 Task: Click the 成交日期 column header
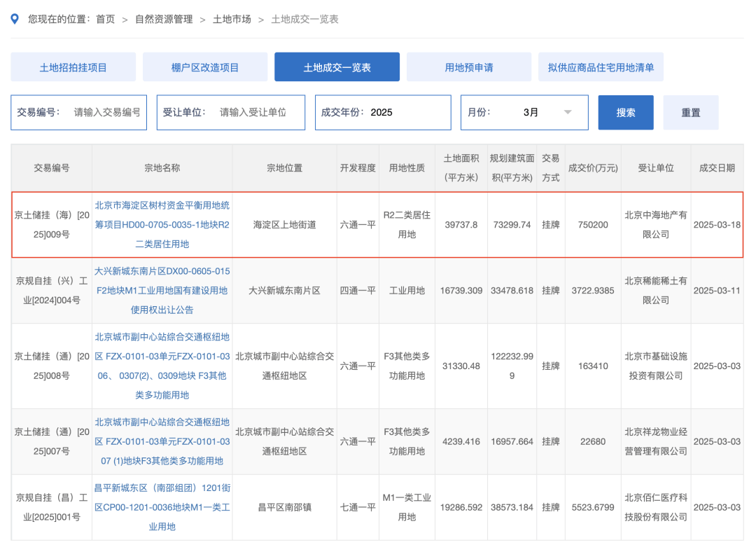(x=717, y=168)
